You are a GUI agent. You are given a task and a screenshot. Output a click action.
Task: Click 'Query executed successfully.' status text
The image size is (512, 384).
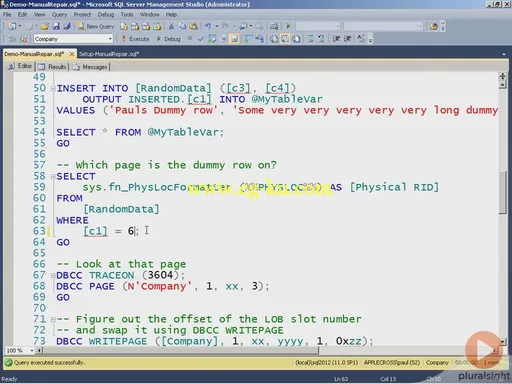coord(49,362)
